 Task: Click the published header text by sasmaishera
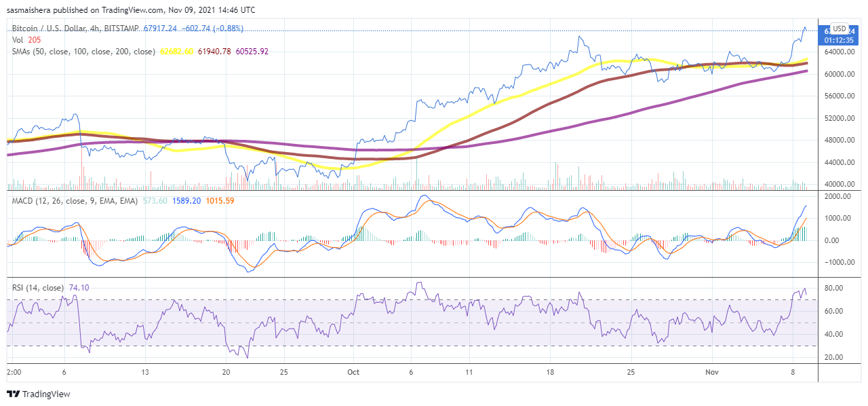coord(131,10)
